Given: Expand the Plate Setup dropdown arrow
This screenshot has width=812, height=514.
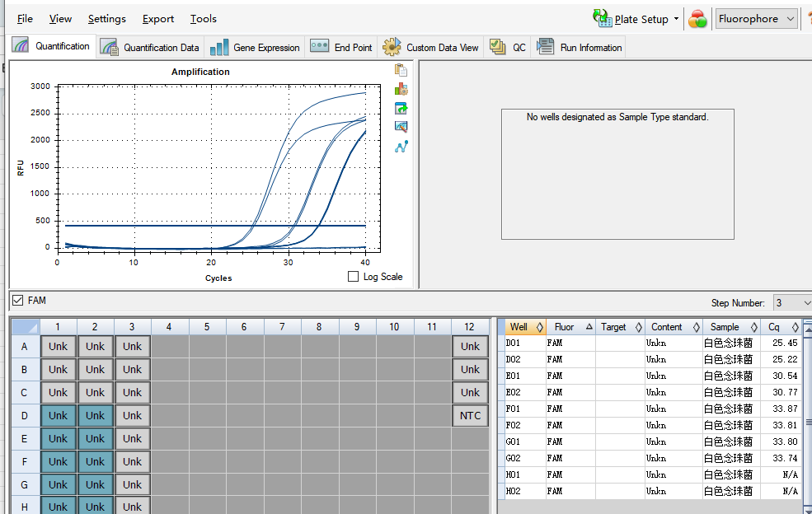Looking at the screenshot, I should tap(676, 19).
